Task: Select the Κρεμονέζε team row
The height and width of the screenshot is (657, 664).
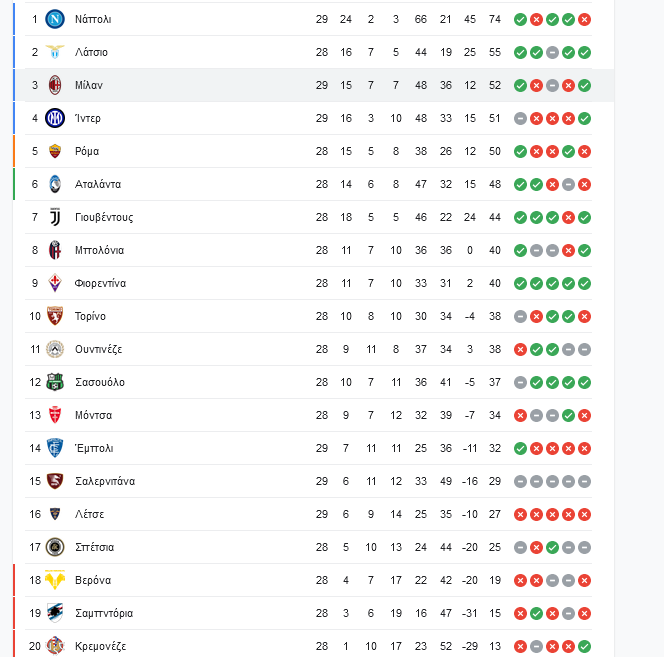Action: click(x=308, y=646)
